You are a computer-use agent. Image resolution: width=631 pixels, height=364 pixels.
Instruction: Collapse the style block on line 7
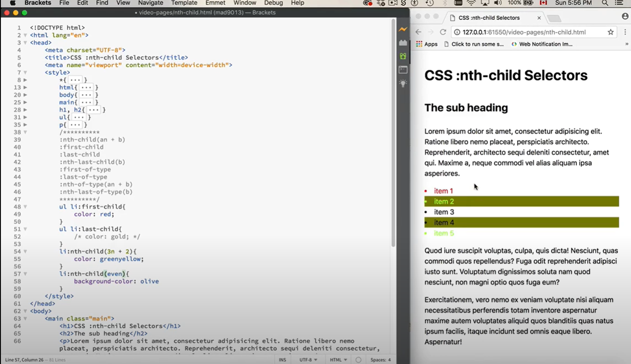pyautogui.click(x=25, y=73)
